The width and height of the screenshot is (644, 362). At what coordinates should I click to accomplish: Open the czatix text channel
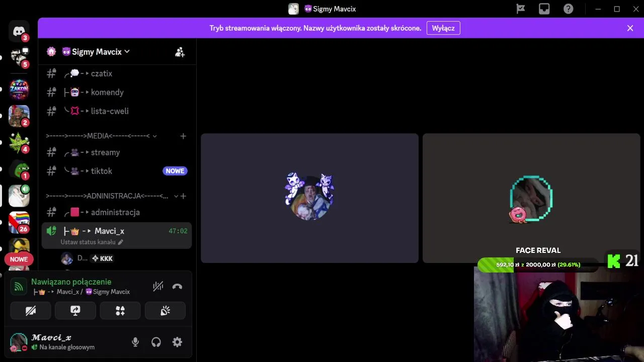click(117, 73)
